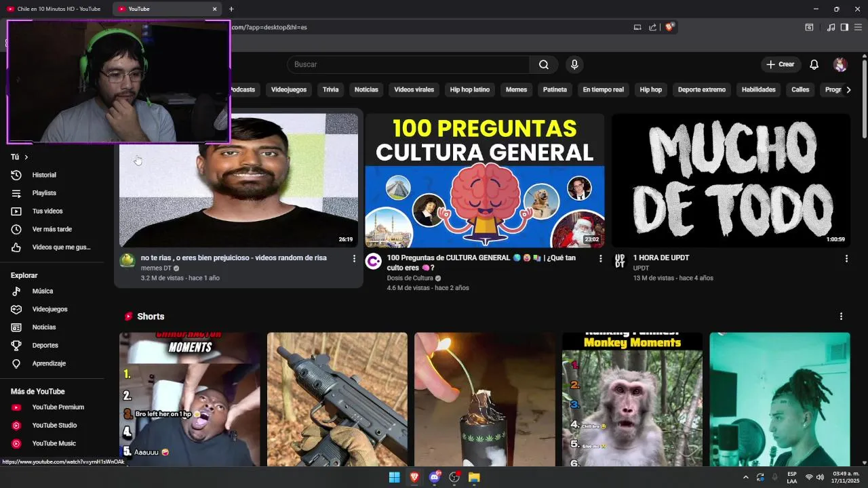The width and height of the screenshot is (868, 488).
Task: Close the YouTube browser tab
Action: [x=215, y=9]
